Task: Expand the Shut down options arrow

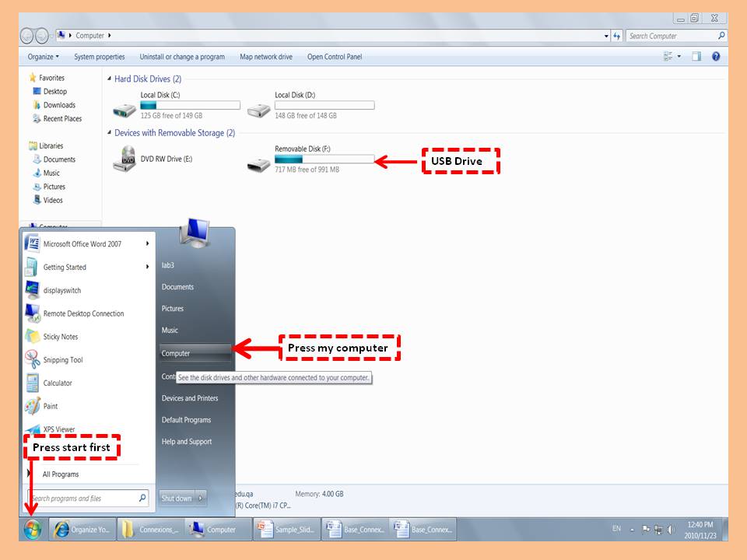Action: pyautogui.click(x=202, y=499)
